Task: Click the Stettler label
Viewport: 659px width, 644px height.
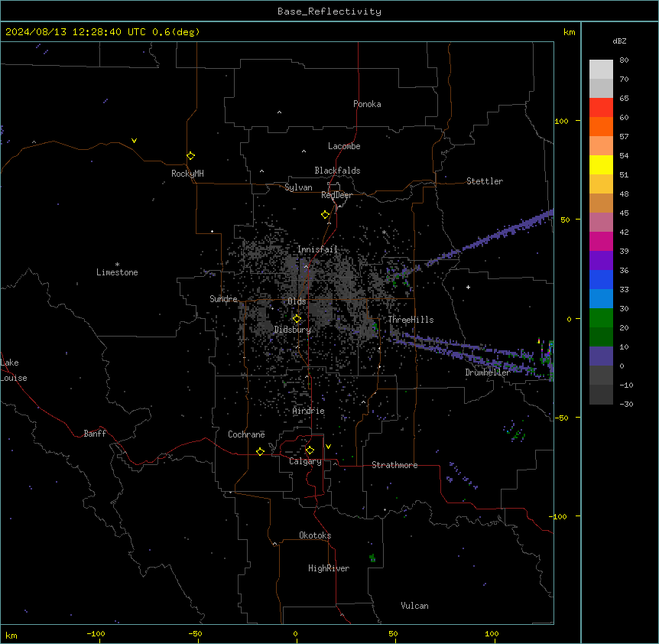Action: [485, 181]
